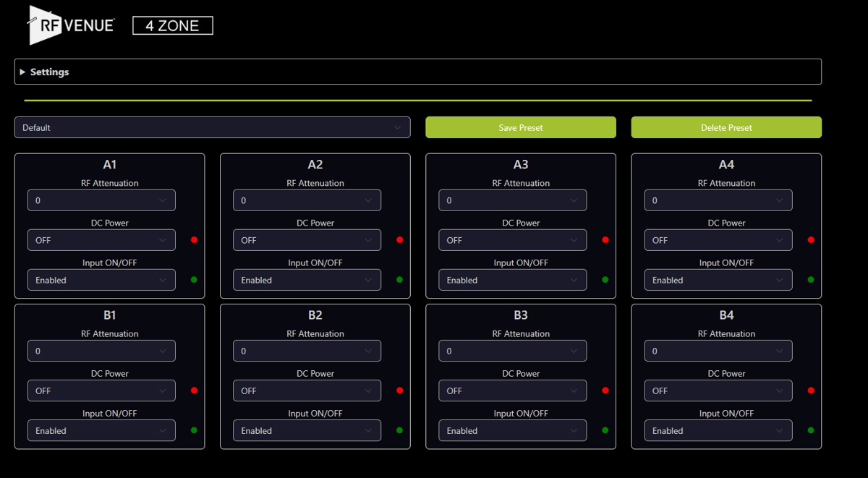The width and height of the screenshot is (868, 478).
Task: Save the current preset
Action: click(520, 127)
